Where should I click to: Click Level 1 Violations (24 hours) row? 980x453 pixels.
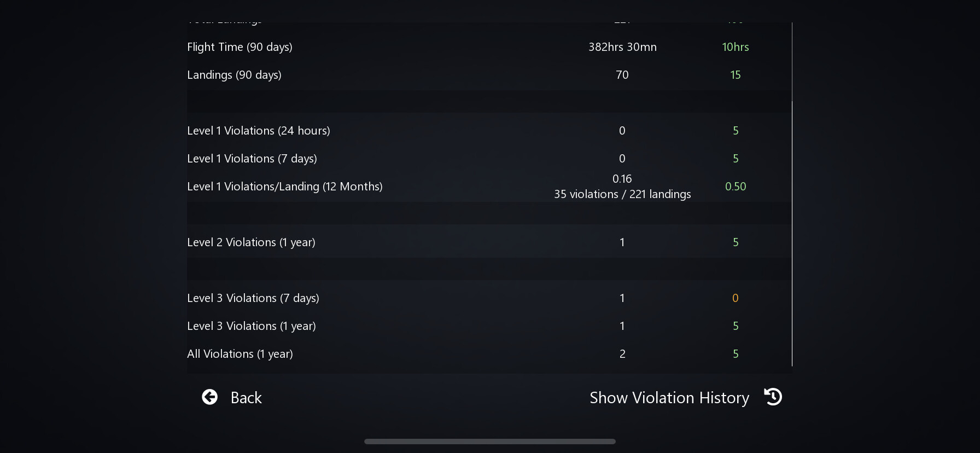258,131
